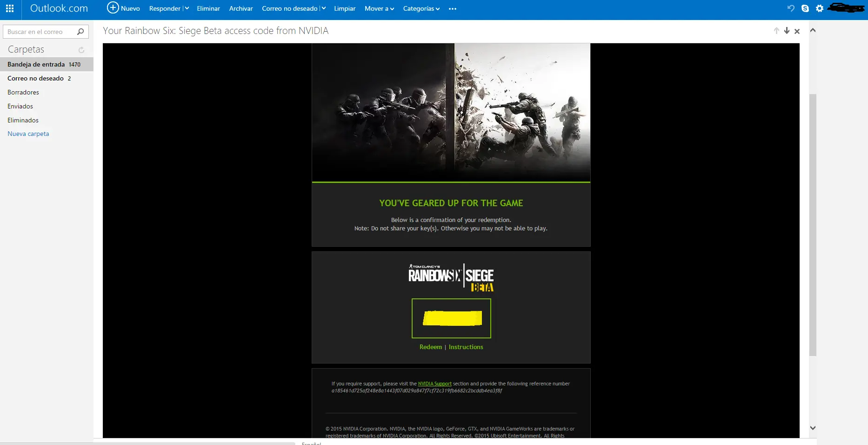868x445 pixels.
Task: Open the redacted account name menu
Action: [847, 8]
